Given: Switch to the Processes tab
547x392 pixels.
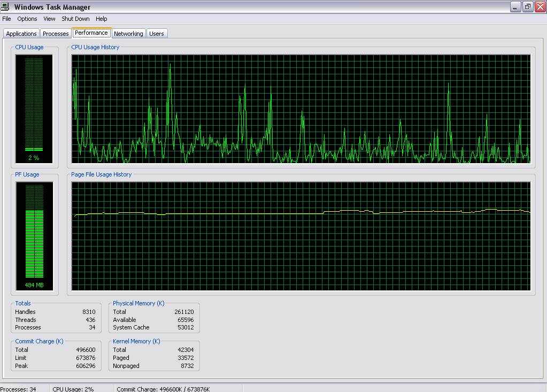Looking at the screenshot, I should [x=56, y=34].
